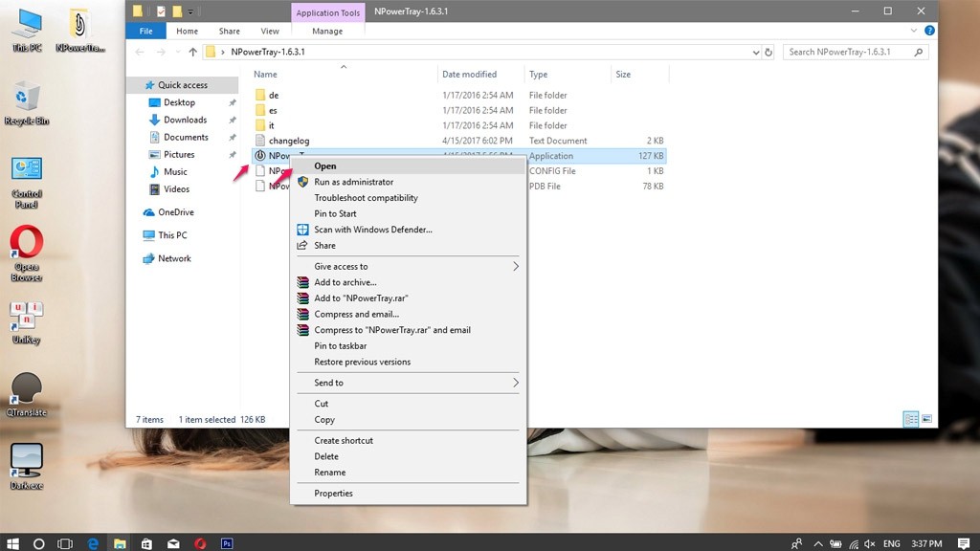Choose Scan with Windows Defender option
The height and width of the screenshot is (551, 980).
372,230
